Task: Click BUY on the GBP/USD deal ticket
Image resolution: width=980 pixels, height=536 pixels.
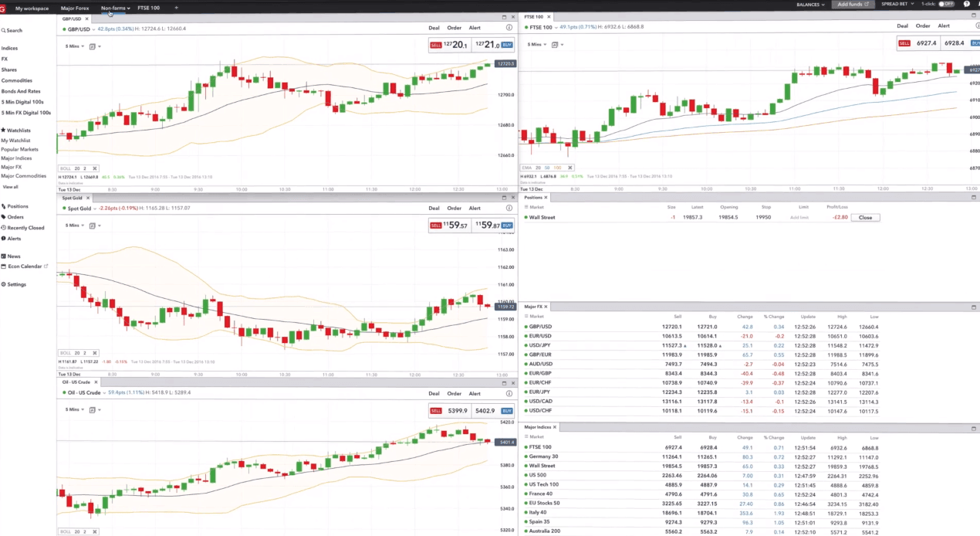Action: (x=506, y=44)
